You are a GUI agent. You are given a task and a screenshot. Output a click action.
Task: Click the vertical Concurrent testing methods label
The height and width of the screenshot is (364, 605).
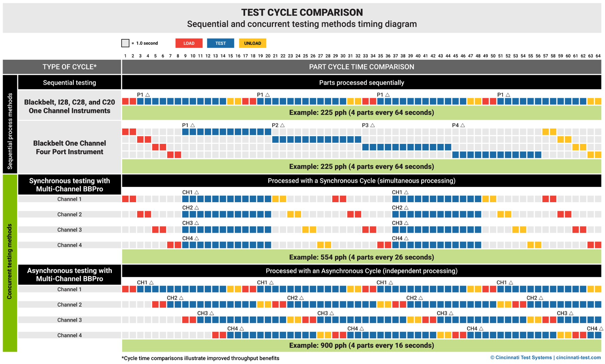[10, 261]
